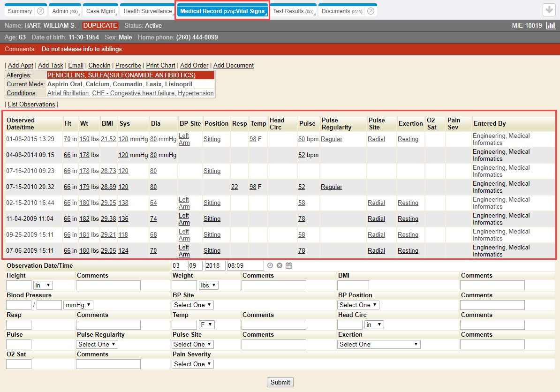Click the pop-out arrow icon beside Documents tab
The width and height of the screenshot is (560, 392).
click(371, 11)
